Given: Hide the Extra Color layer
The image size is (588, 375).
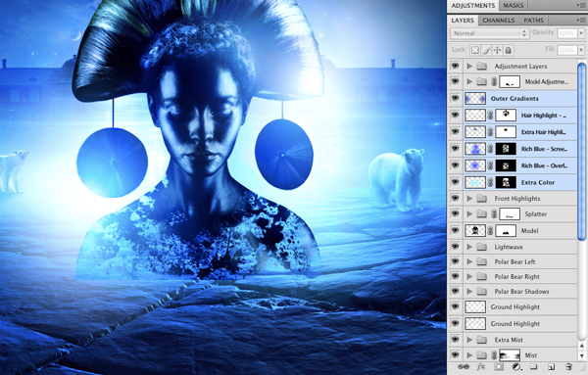Looking at the screenshot, I should coord(455,182).
